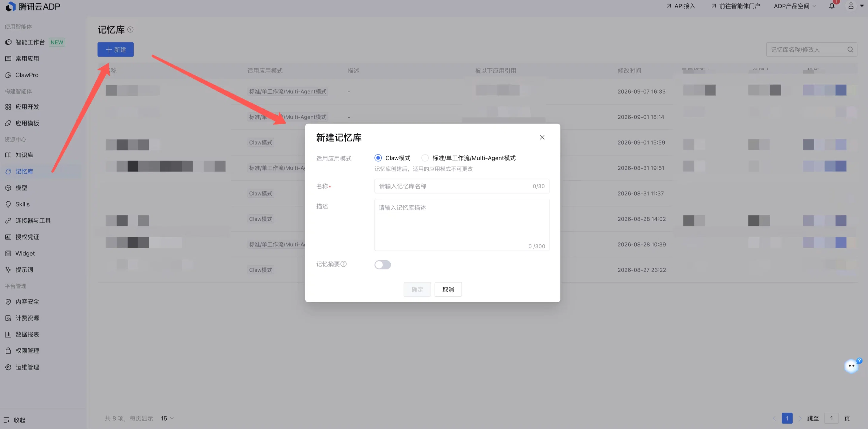Click the 知识库 book icon

(x=8, y=155)
